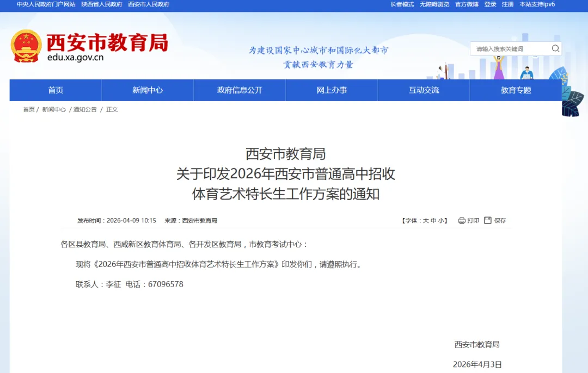
Task: Toggle 长者模式 elder mode
Action: (401, 4)
